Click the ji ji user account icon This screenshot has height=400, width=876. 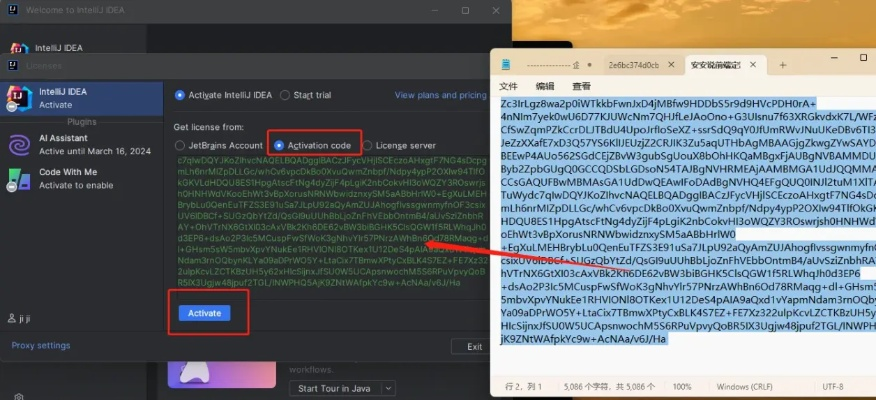click(12, 318)
